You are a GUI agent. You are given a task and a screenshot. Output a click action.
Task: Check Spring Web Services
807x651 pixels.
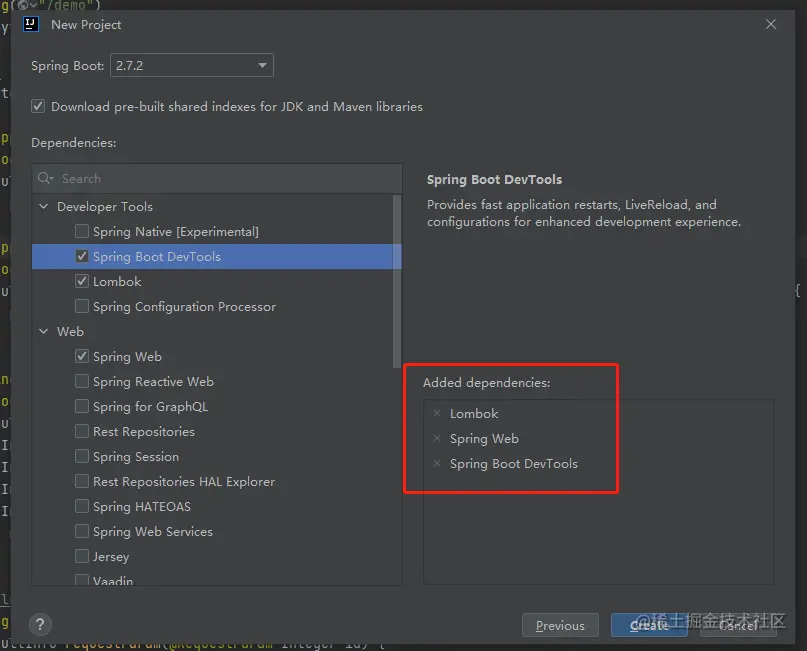click(82, 531)
